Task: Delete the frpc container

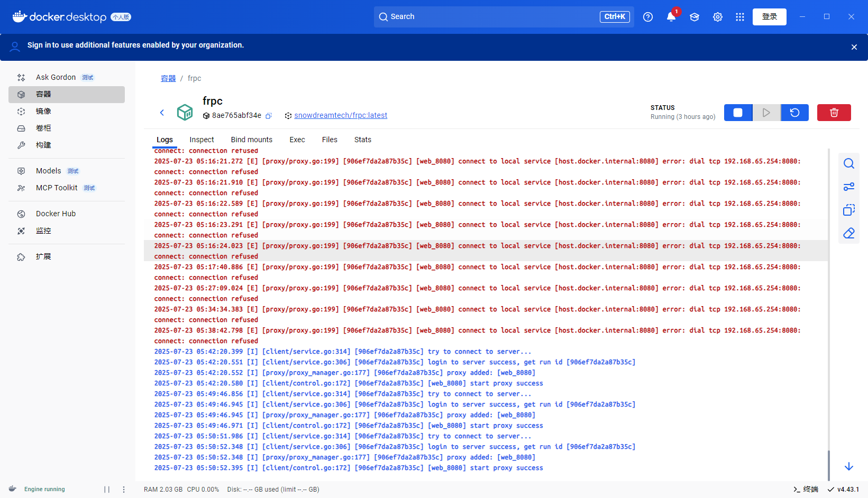Action: (834, 113)
